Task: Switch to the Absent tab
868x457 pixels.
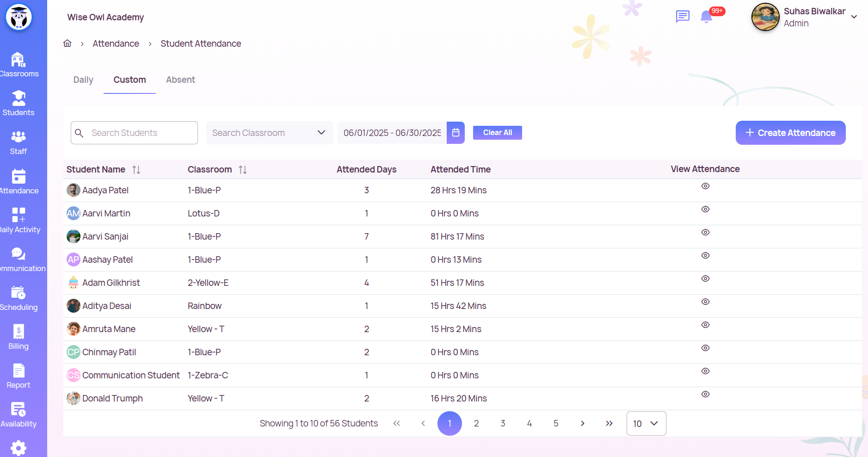Action: [x=180, y=80]
